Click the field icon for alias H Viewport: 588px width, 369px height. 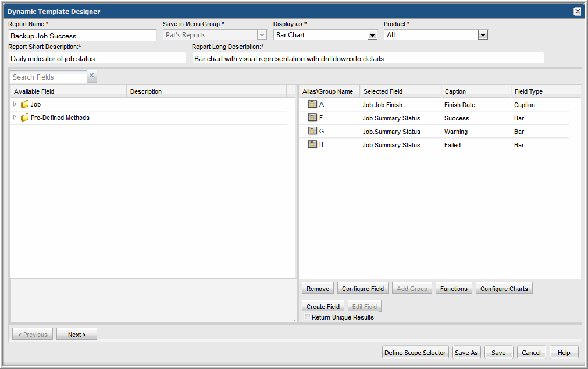tap(312, 145)
